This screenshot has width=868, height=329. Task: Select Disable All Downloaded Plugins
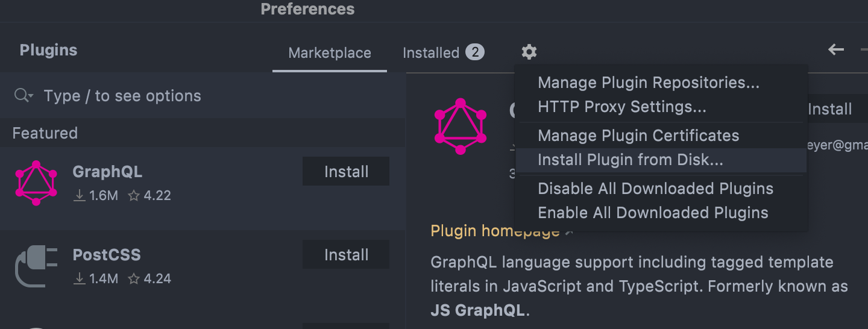pyautogui.click(x=656, y=189)
